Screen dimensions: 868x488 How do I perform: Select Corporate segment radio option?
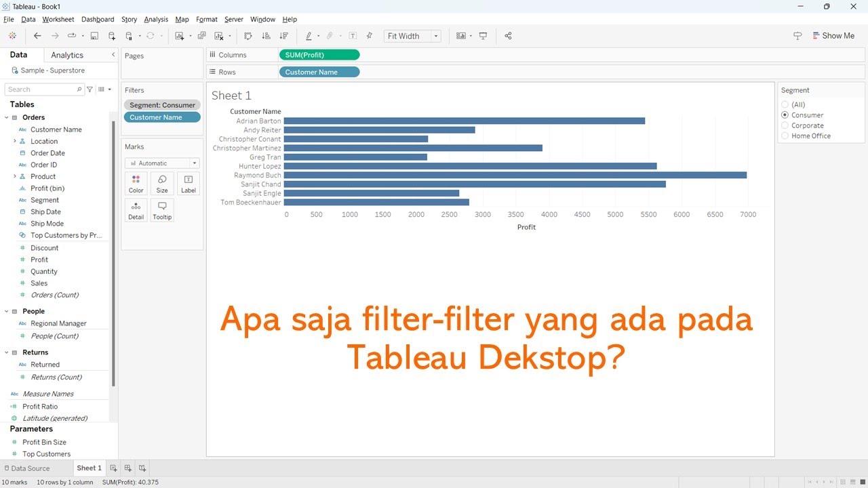(x=785, y=125)
